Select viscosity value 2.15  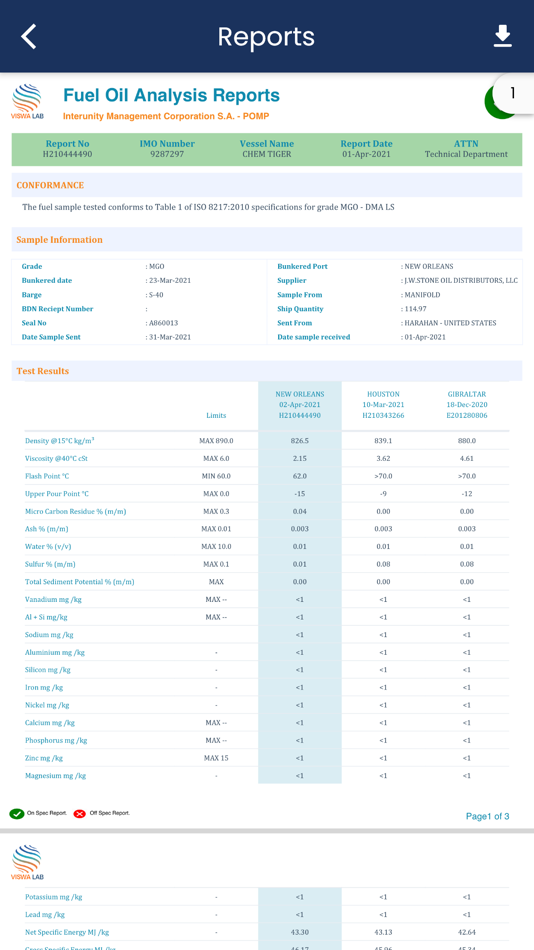pos(299,458)
